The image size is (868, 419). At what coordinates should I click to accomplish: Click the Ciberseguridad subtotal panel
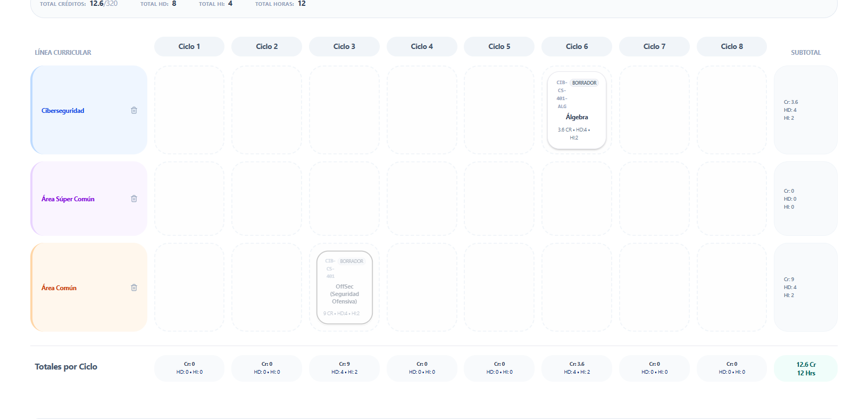click(x=805, y=110)
